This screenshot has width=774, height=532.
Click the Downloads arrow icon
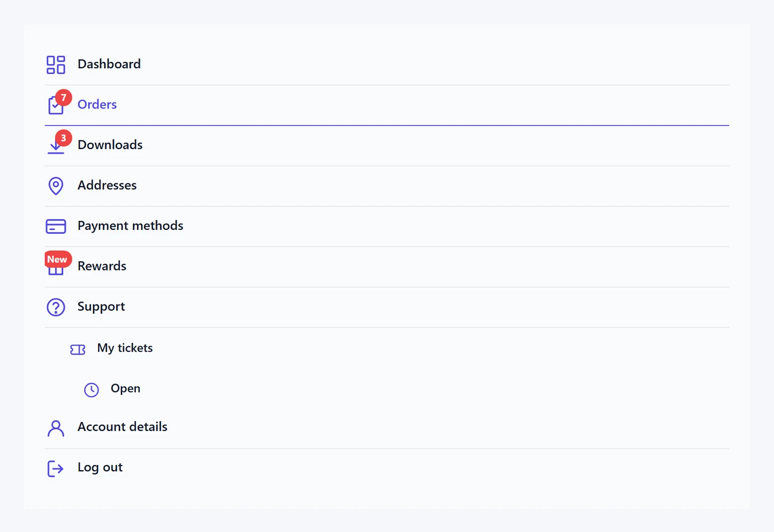pos(56,147)
